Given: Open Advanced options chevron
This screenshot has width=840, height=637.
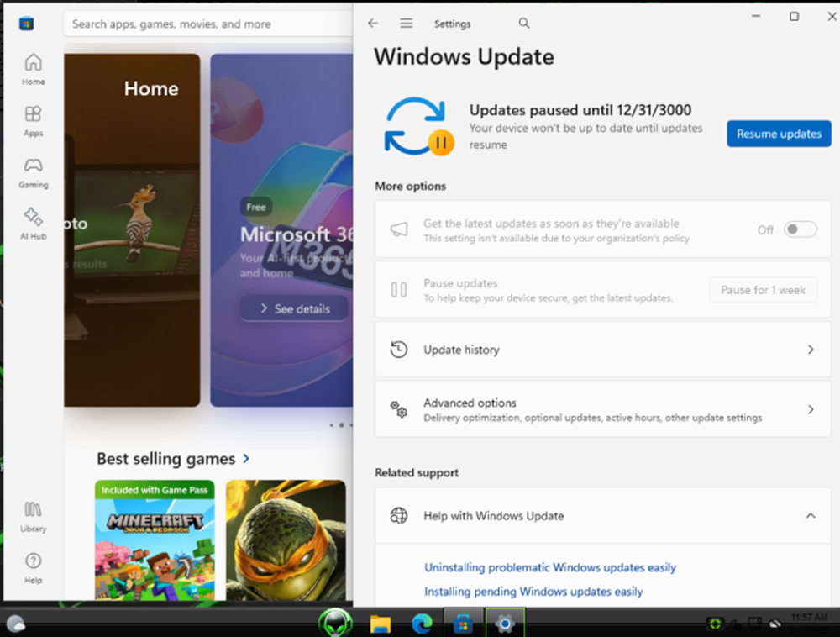Looking at the screenshot, I should click(810, 409).
